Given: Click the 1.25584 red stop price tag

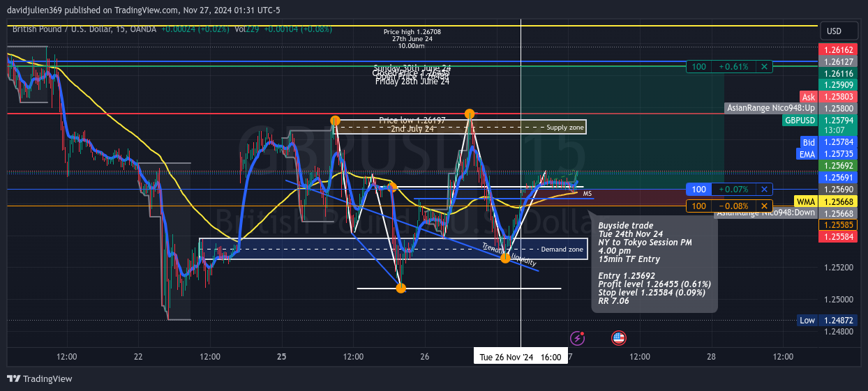Looking at the screenshot, I should [x=838, y=238].
